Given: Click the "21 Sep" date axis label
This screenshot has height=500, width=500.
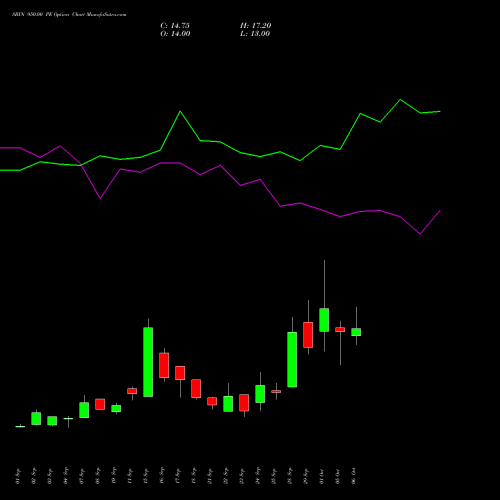Looking at the screenshot, I should (210, 476).
